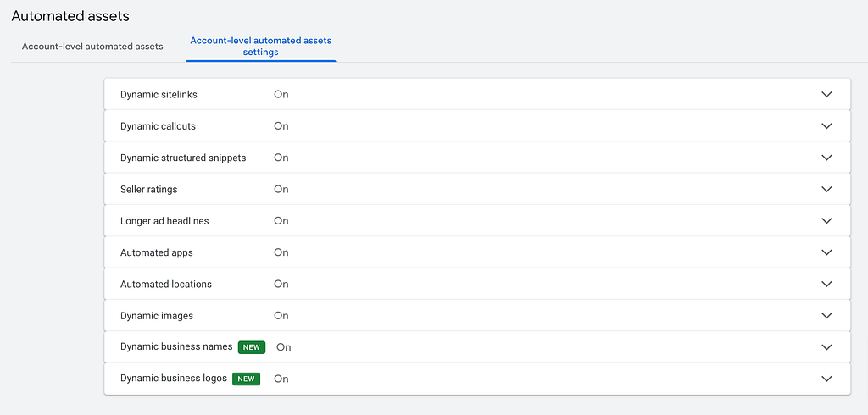Click the On status for Dynamic images
Image resolution: width=868 pixels, height=415 pixels.
pos(281,316)
